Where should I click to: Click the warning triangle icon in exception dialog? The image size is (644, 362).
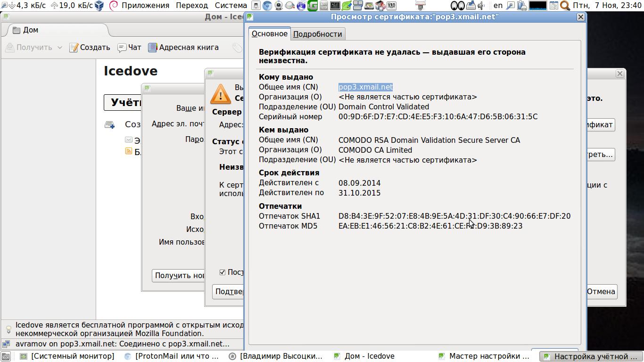click(221, 94)
